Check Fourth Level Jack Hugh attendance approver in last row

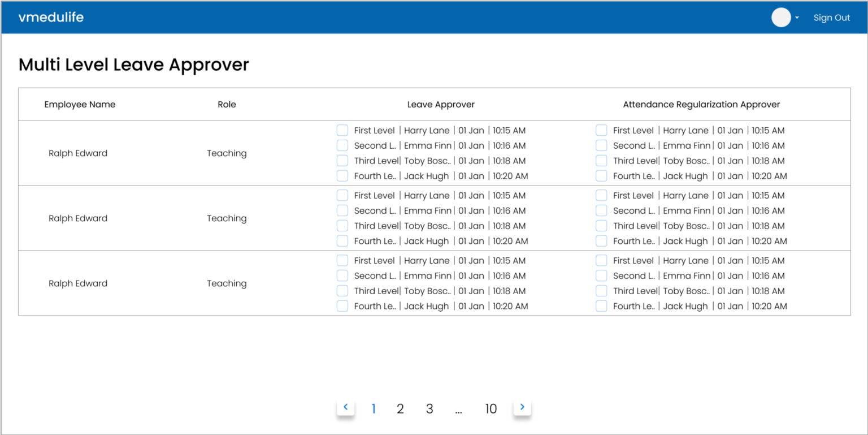[601, 305]
